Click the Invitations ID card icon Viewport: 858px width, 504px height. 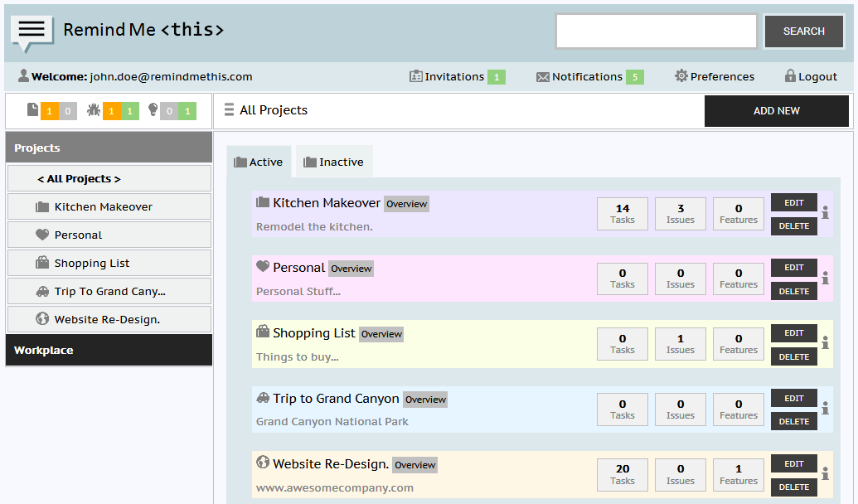(x=416, y=76)
